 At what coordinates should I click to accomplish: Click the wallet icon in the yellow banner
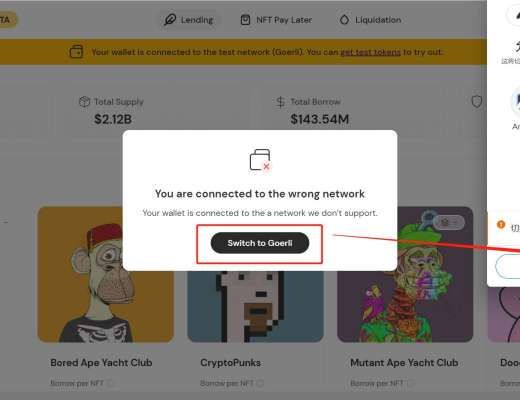pos(76,52)
